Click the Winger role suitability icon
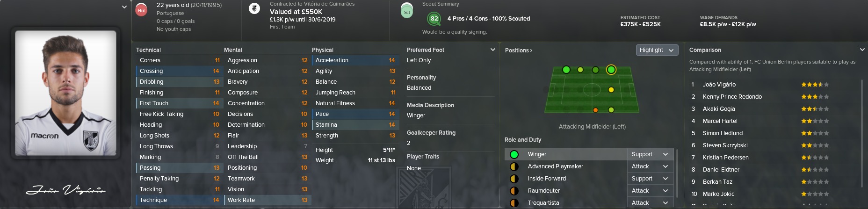 point(514,154)
